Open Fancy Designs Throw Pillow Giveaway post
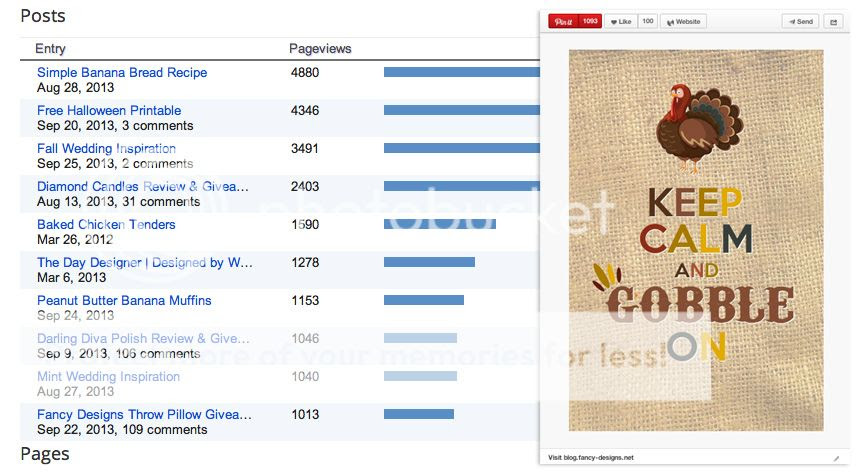862x474 pixels. (x=144, y=414)
